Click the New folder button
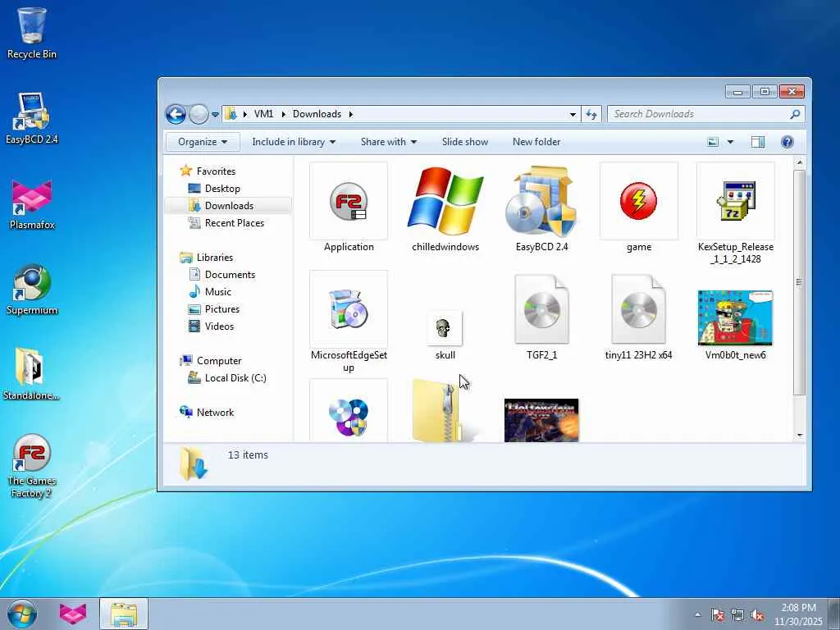 pos(536,142)
